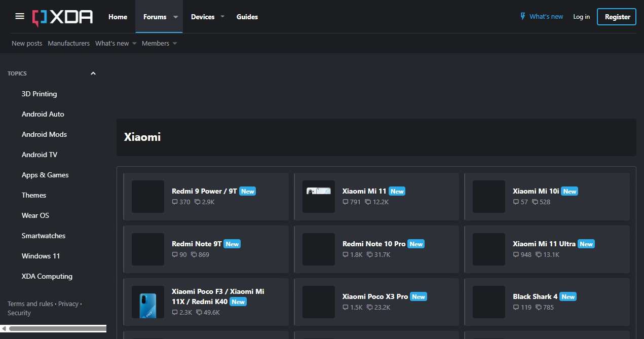Click the lightning bolt What's new icon
Image resolution: width=644 pixels, height=339 pixels.
coord(523,16)
